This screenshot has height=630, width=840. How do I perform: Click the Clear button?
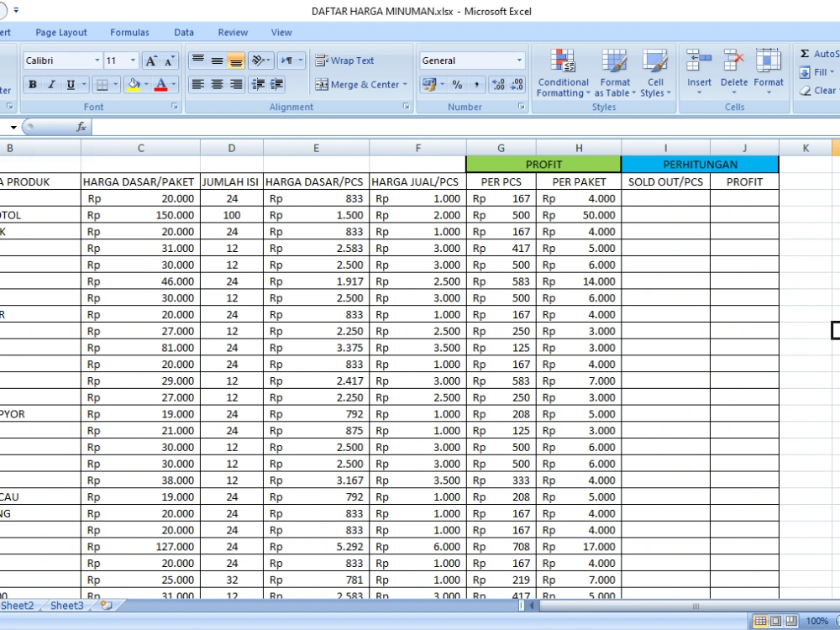pyautogui.click(x=817, y=91)
